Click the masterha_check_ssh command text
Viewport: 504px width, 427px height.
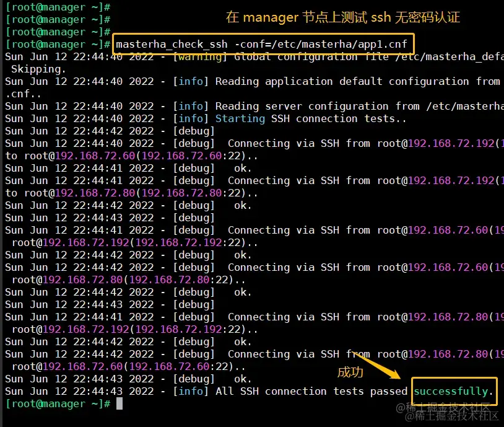coord(262,44)
